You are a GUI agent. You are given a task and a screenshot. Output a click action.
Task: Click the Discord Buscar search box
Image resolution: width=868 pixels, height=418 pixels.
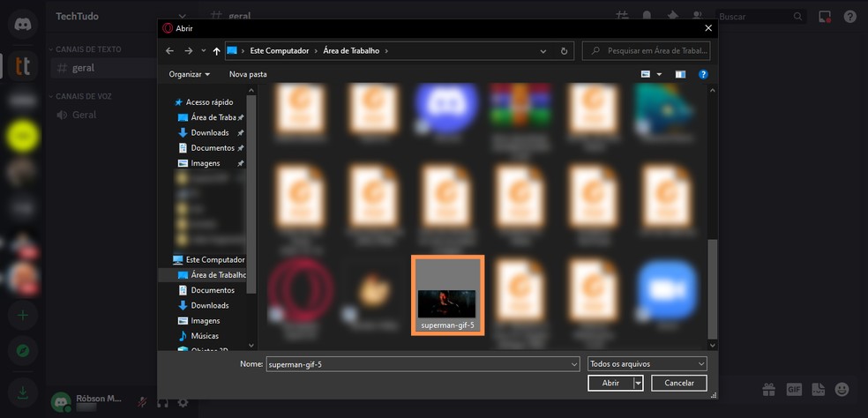(x=759, y=17)
